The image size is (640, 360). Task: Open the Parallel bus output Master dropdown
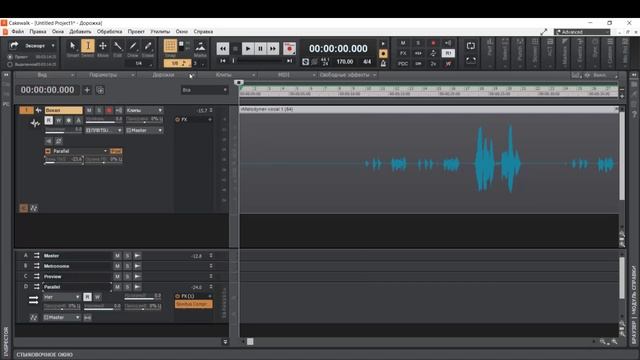pos(62,318)
